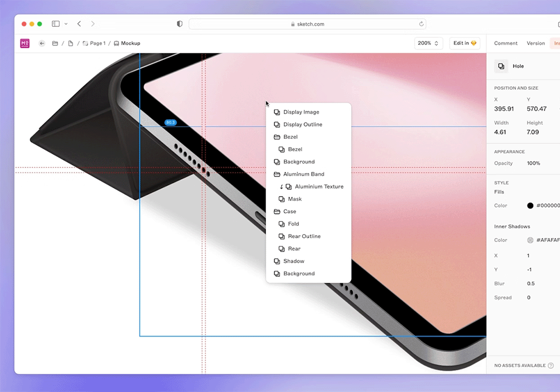Click the Hole layer icon in inspector
The image size is (560, 392).
[501, 66]
